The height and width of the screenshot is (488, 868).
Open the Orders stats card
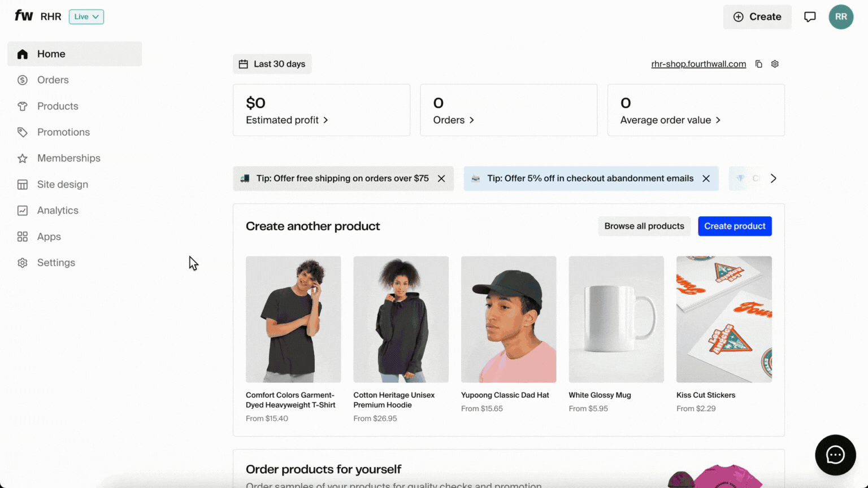tap(509, 110)
